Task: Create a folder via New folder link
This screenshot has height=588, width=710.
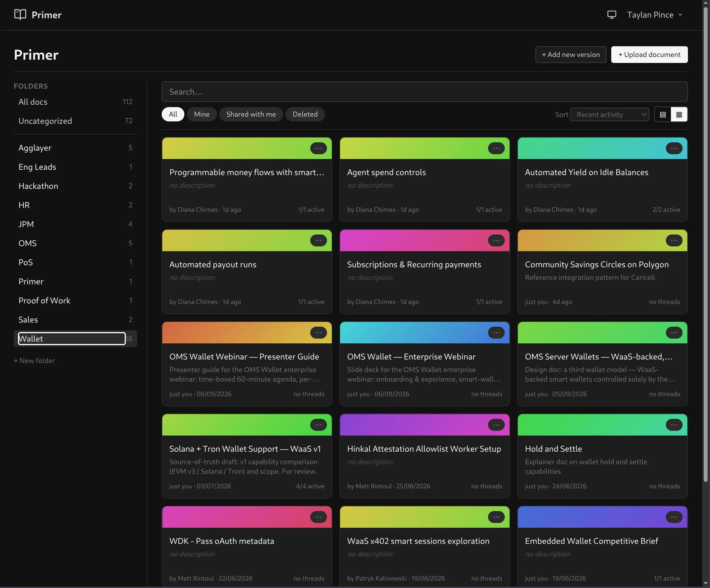Action: [x=34, y=360]
